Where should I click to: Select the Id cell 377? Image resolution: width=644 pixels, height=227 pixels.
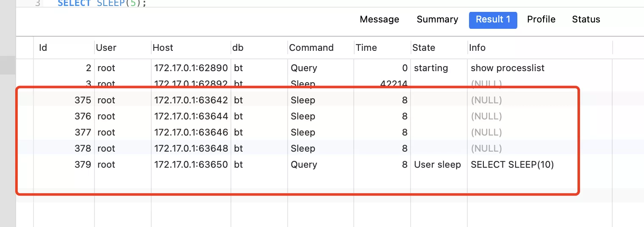point(83,133)
